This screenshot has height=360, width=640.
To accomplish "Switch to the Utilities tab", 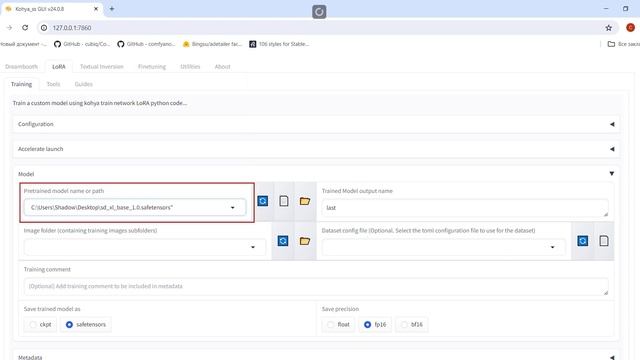I will pos(190,67).
